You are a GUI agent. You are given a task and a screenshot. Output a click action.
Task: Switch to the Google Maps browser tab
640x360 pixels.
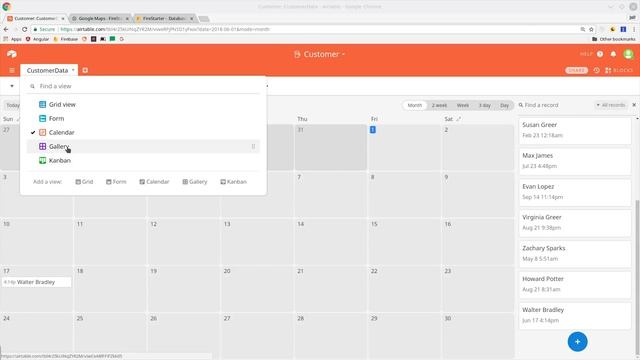click(100, 18)
